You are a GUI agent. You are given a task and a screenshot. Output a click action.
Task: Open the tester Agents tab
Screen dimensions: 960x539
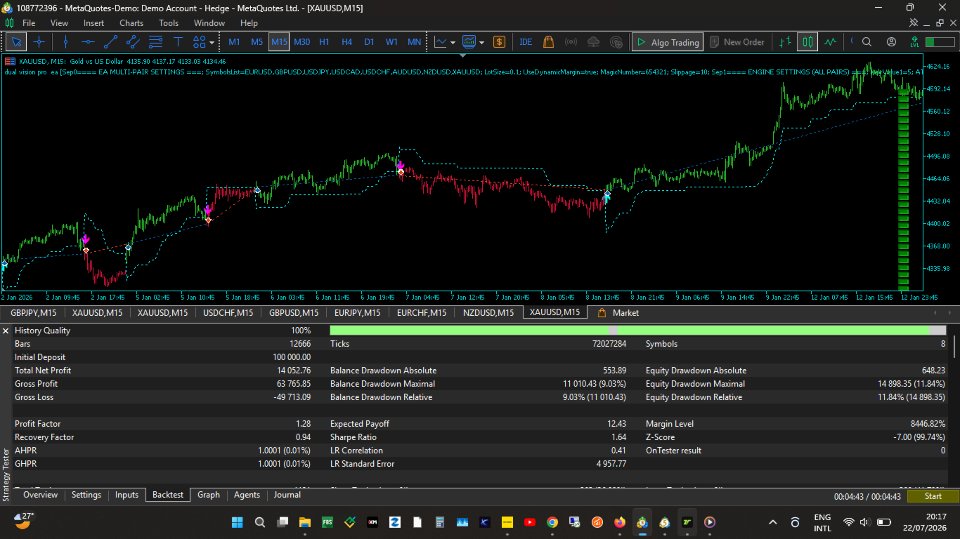(247, 495)
